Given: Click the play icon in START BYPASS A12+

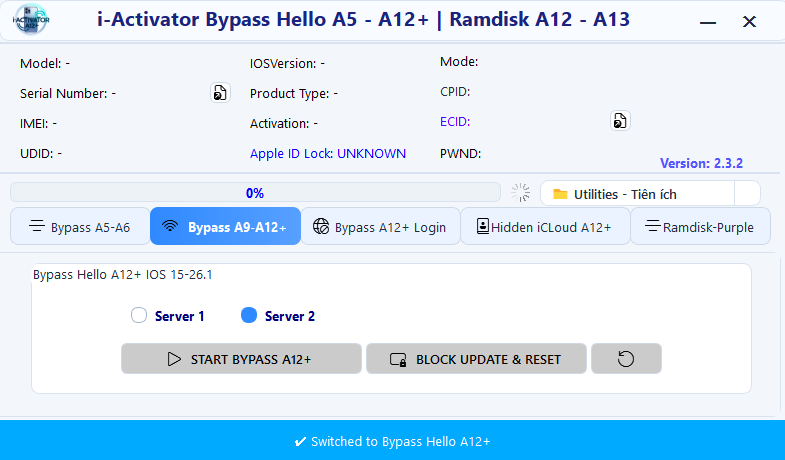Looking at the screenshot, I should [174, 359].
